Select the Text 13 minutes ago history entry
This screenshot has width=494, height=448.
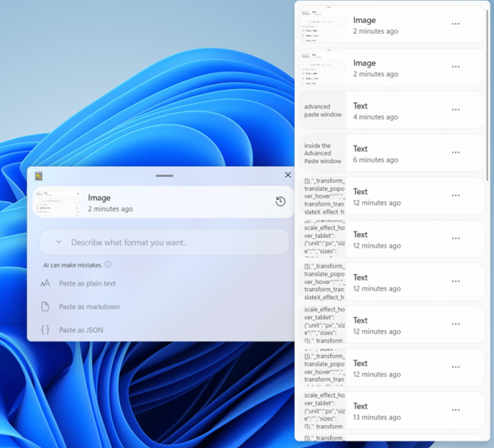pyautogui.click(x=392, y=410)
